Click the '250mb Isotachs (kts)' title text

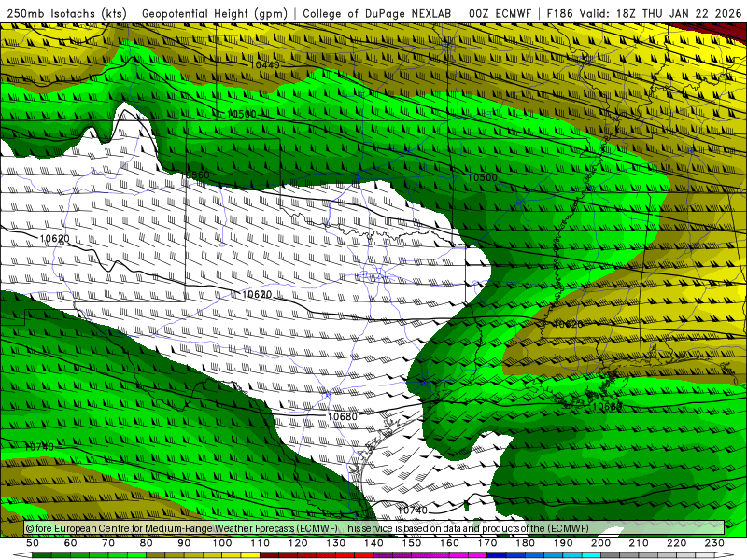(66, 13)
